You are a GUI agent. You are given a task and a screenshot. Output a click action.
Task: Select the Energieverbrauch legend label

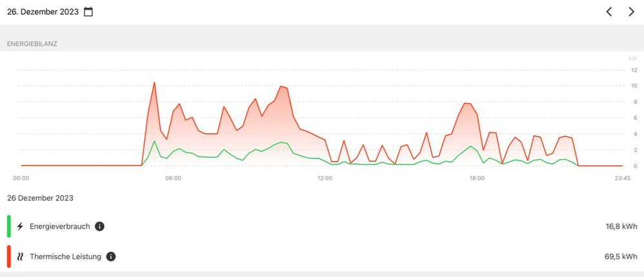pyautogui.click(x=59, y=226)
